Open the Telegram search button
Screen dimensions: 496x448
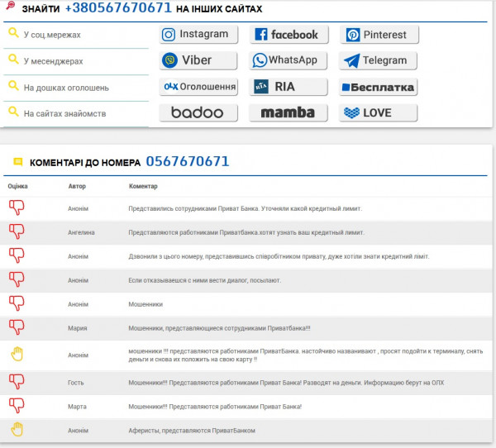coord(378,60)
